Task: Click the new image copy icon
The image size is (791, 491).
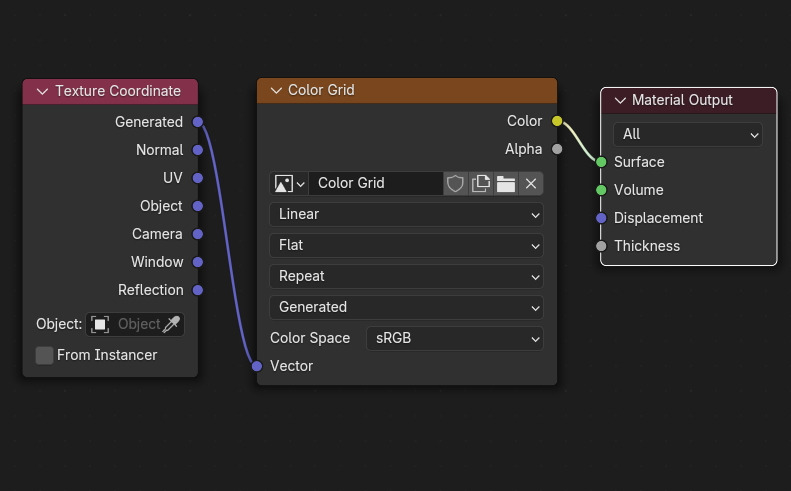Action: point(480,183)
